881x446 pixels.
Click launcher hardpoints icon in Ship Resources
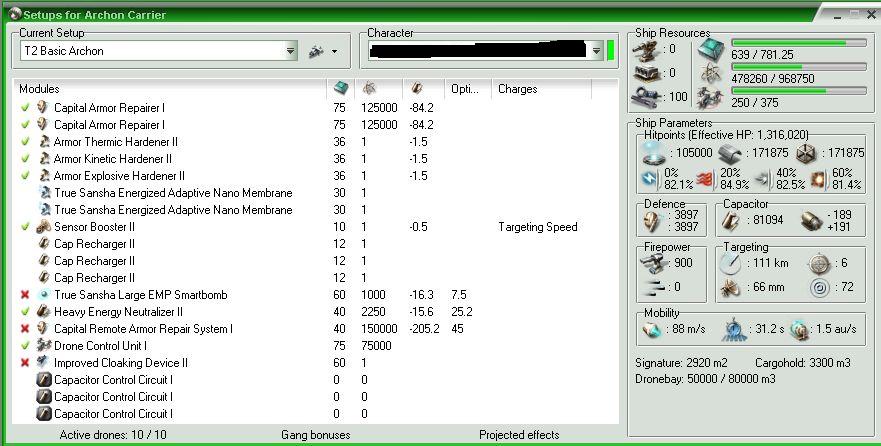click(x=646, y=74)
